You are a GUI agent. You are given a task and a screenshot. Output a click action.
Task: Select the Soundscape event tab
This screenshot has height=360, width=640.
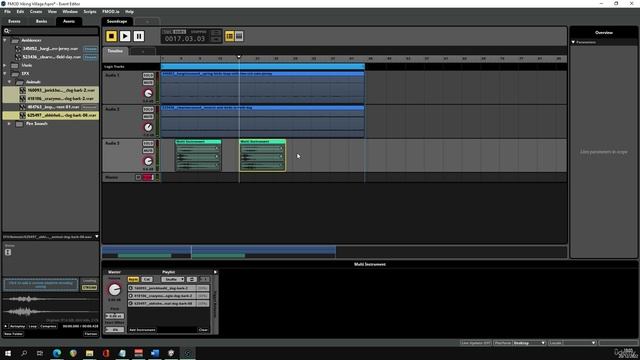(x=117, y=21)
